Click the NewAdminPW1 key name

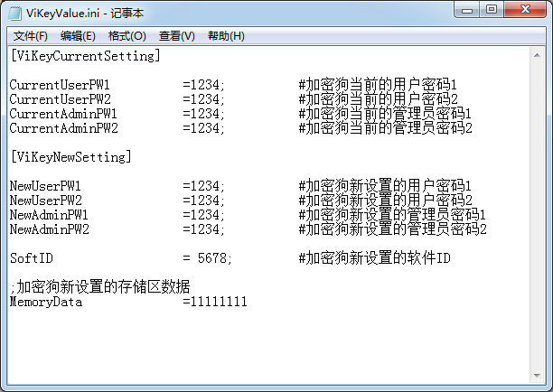pyautogui.click(x=49, y=215)
